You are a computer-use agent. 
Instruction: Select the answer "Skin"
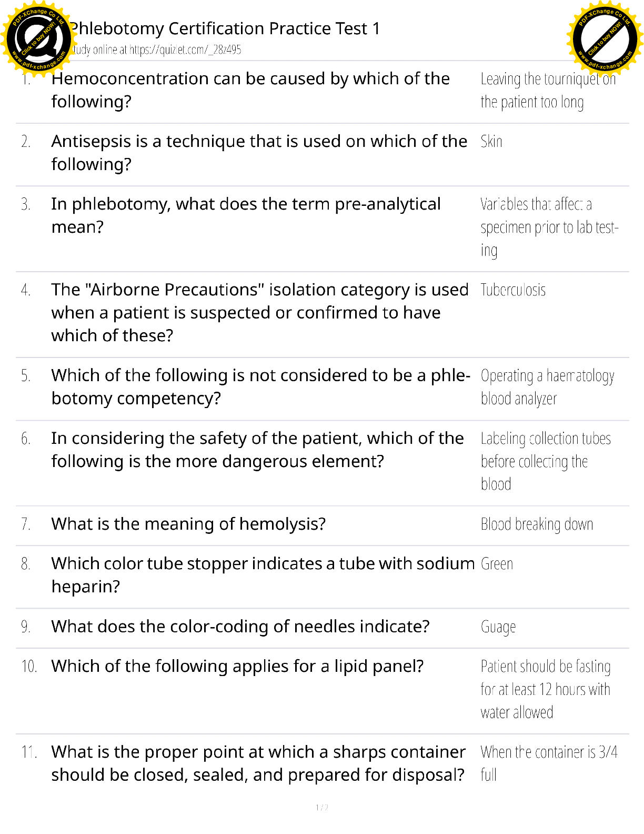tap(491, 142)
